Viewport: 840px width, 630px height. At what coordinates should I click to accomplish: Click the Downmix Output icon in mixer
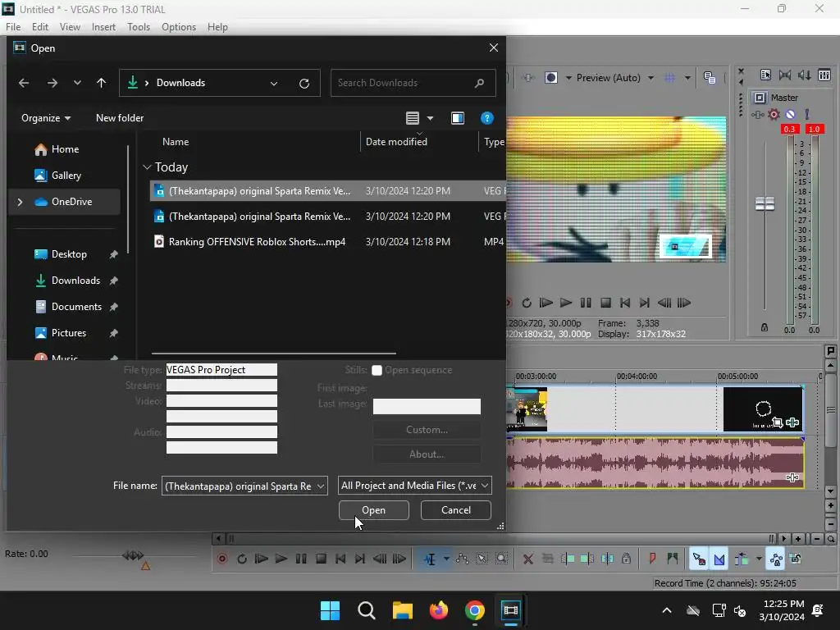point(785,75)
